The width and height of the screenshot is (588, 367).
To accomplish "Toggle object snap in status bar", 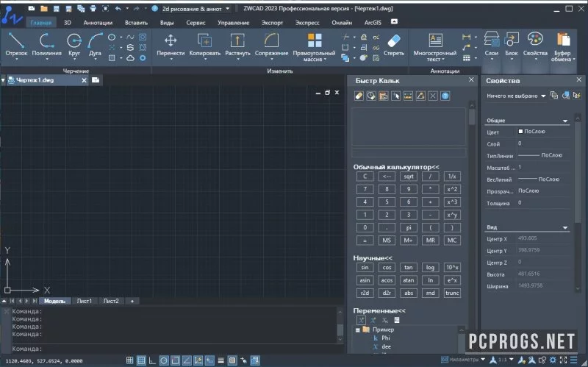I will [x=175, y=360].
